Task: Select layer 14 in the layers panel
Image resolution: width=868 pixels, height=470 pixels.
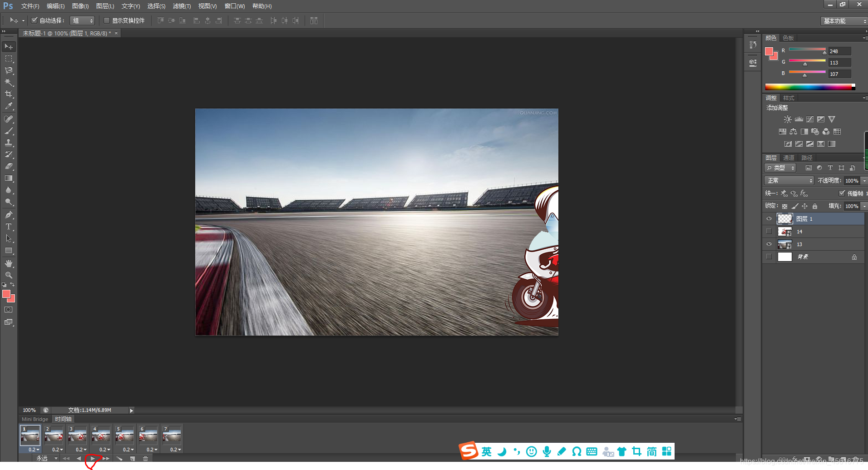Action: (x=814, y=232)
